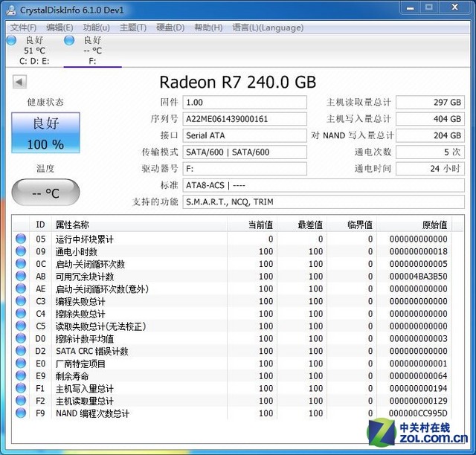
Task: Select the F: disk tab
Action: (92, 51)
